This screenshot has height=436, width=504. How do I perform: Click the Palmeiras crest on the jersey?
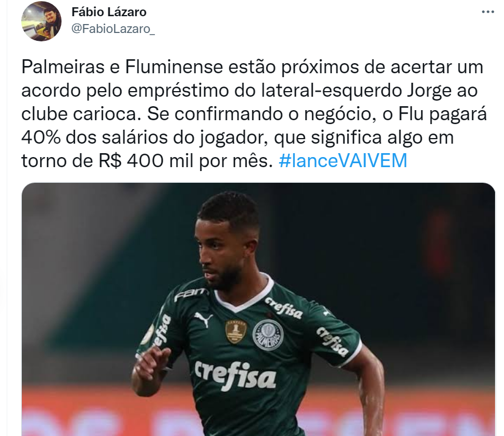[x=268, y=335]
